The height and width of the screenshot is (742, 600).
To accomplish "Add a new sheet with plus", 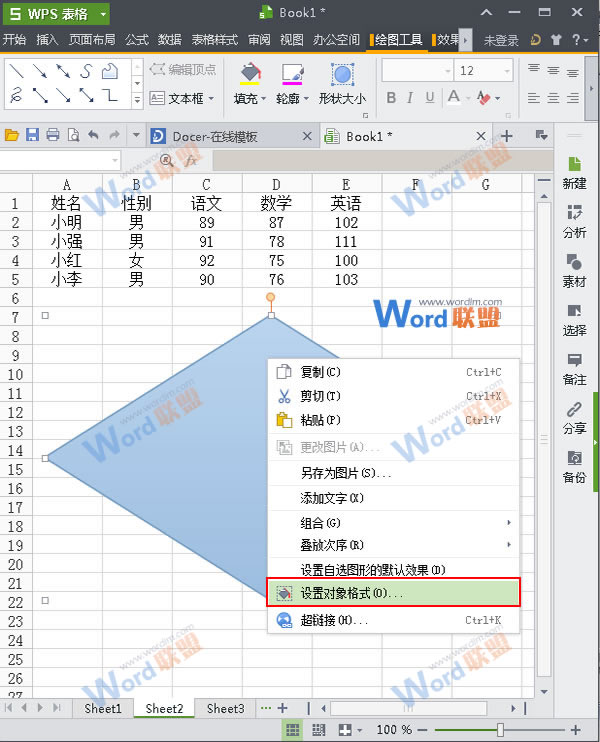I will [x=282, y=708].
